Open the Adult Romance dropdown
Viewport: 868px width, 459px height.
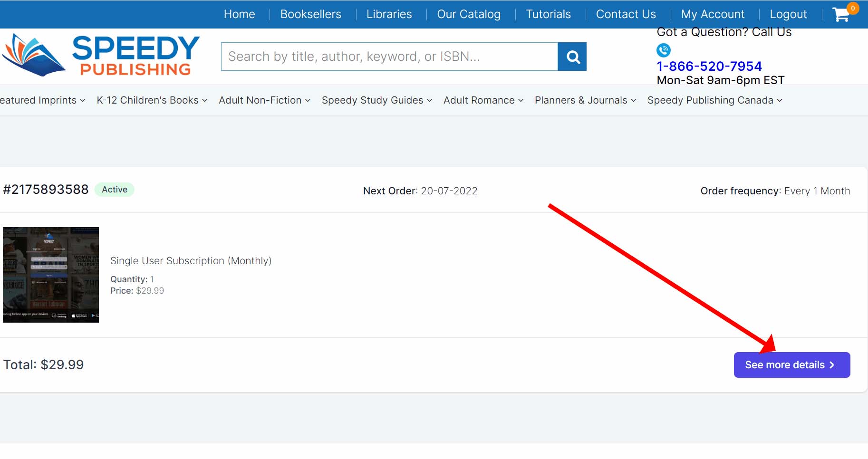[483, 100]
